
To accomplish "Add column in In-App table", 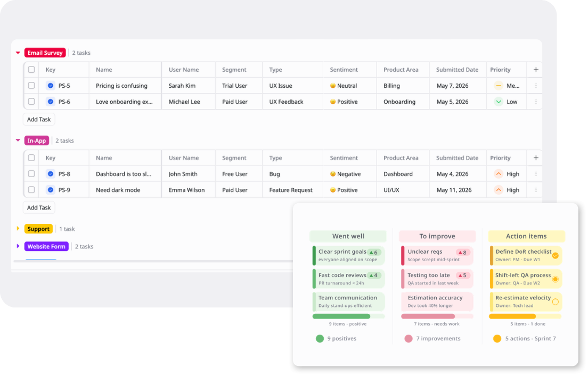I will point(536,158).
